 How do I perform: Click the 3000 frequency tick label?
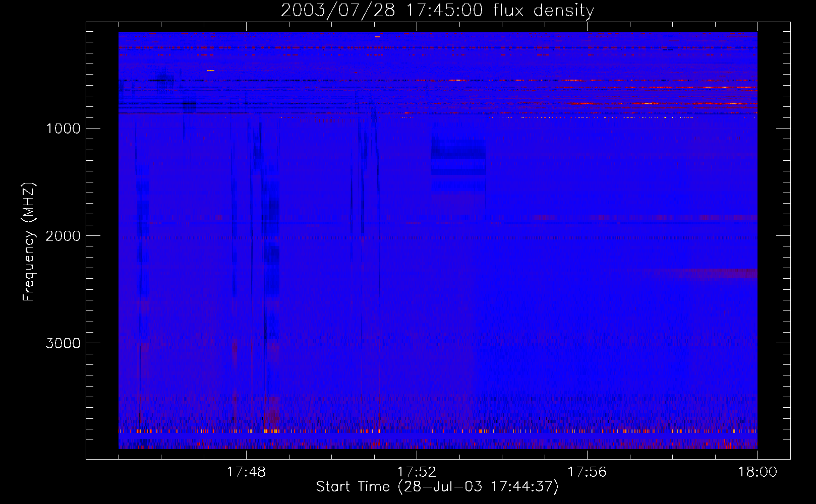pyautogui.click(x=63, y=343)
